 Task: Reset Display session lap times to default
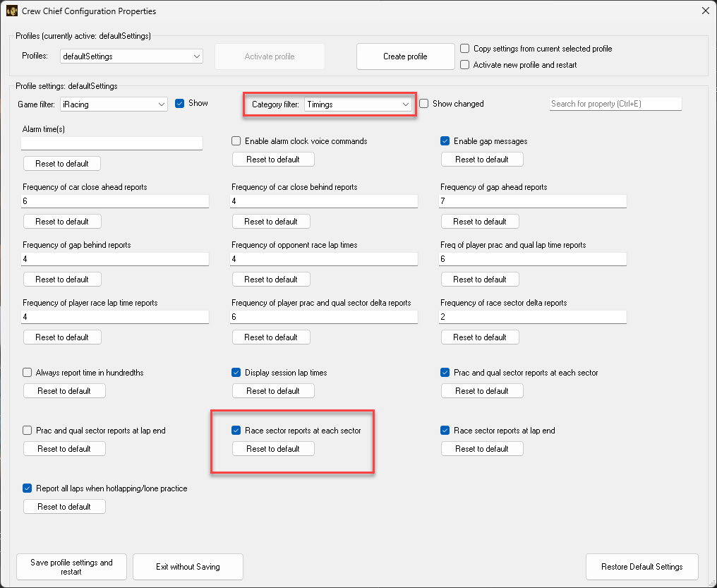point(273,391)
